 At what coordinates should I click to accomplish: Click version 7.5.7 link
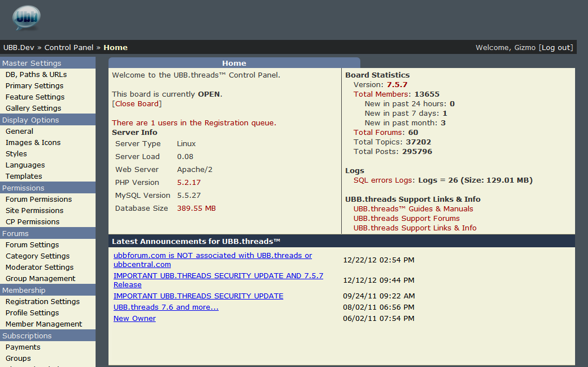(x=397, y=85)
